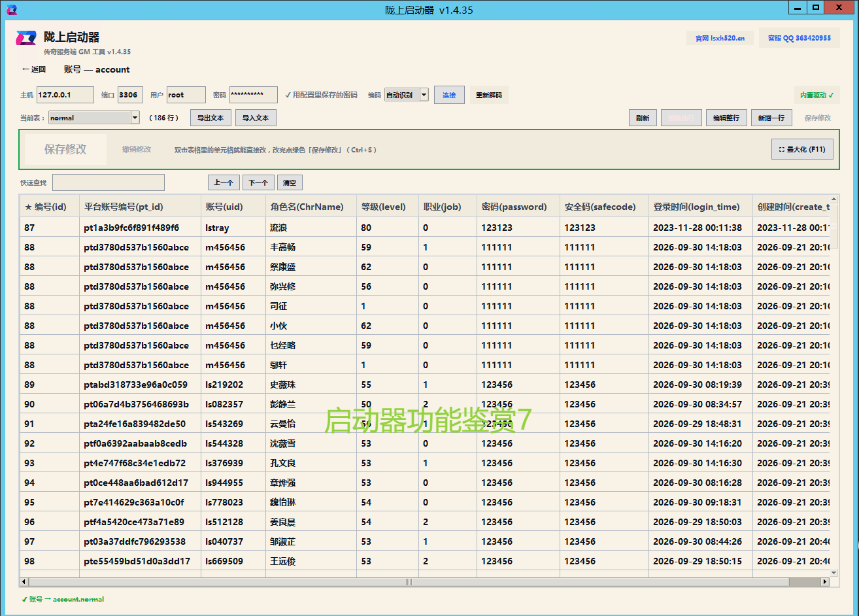Click the 角色名(ChrName) column header
This screenshot has width=859, height=616.
point(311,207)
